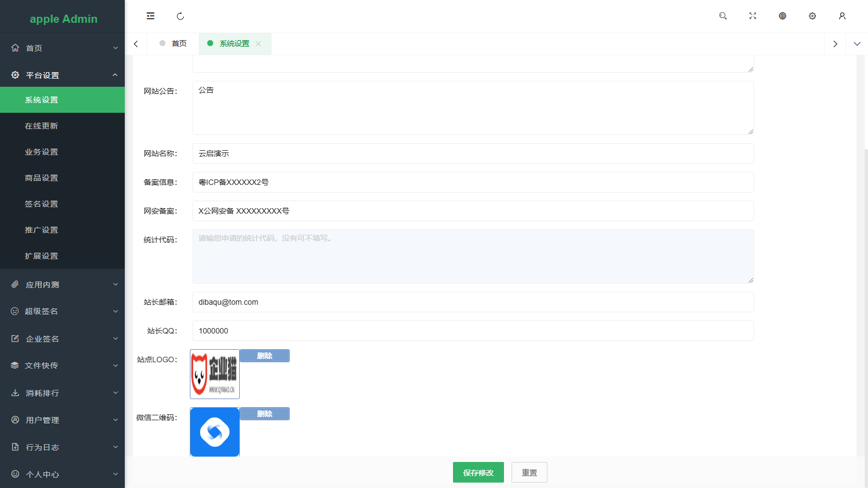Refresh the current page

click(x=180, y=16)
